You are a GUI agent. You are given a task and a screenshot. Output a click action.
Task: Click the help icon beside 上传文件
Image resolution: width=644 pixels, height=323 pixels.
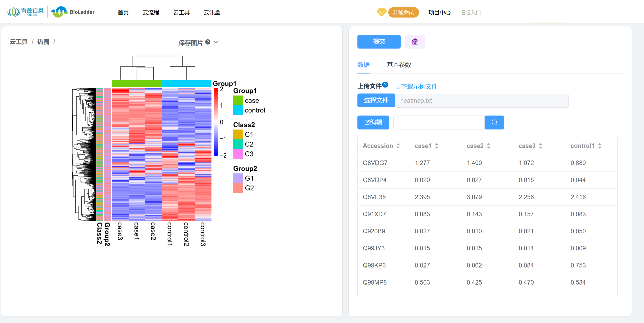tap(385, 85)
